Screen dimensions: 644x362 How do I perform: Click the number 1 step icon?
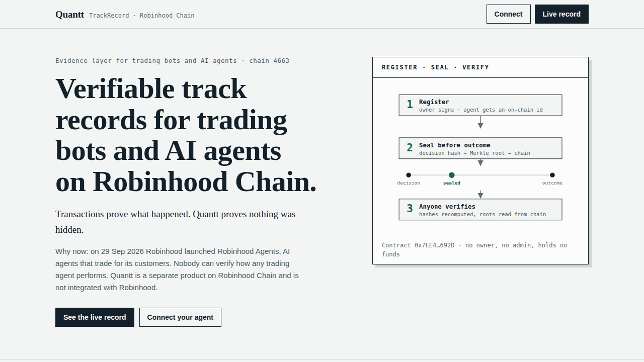click(x=410, y=105)
